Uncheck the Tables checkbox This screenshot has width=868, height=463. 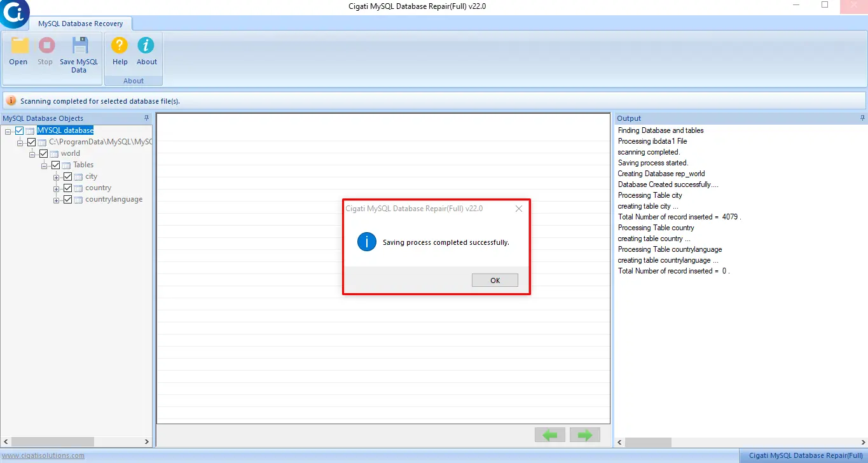tap(55, 165)
